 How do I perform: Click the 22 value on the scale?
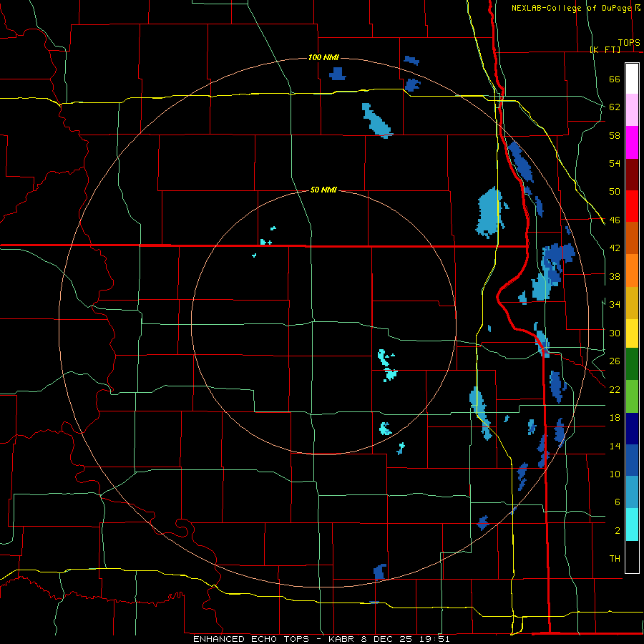coord(615,389)
